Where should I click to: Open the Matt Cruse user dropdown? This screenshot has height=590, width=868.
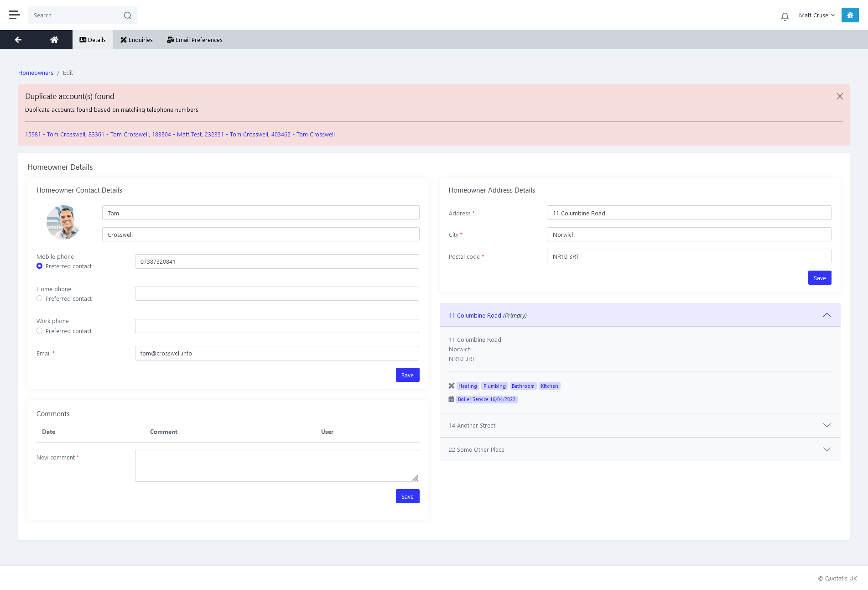point(816,15)
